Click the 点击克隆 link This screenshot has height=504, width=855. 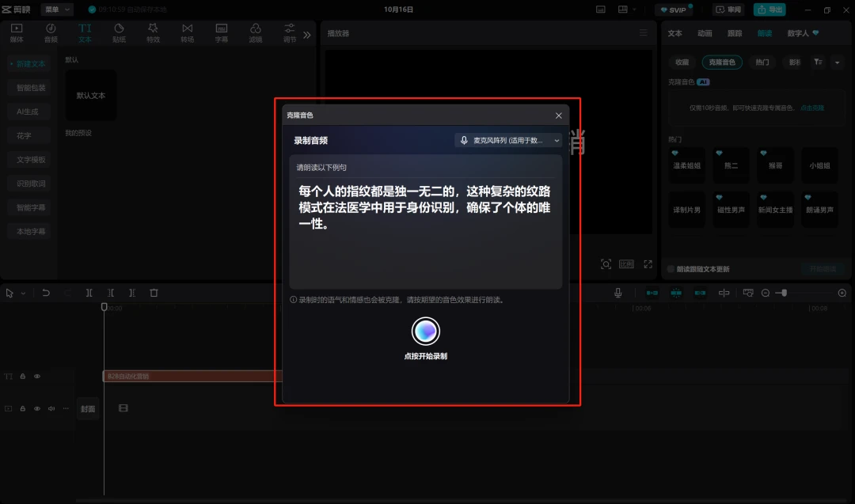[x=812, y=108]
